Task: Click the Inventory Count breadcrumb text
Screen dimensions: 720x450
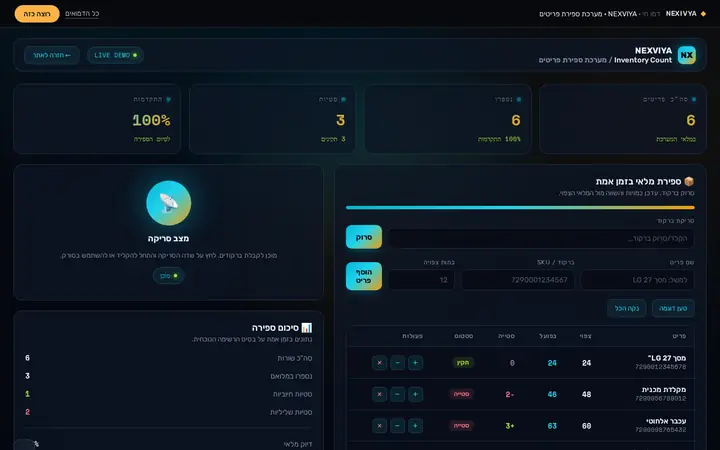Action: pos(643,60)
